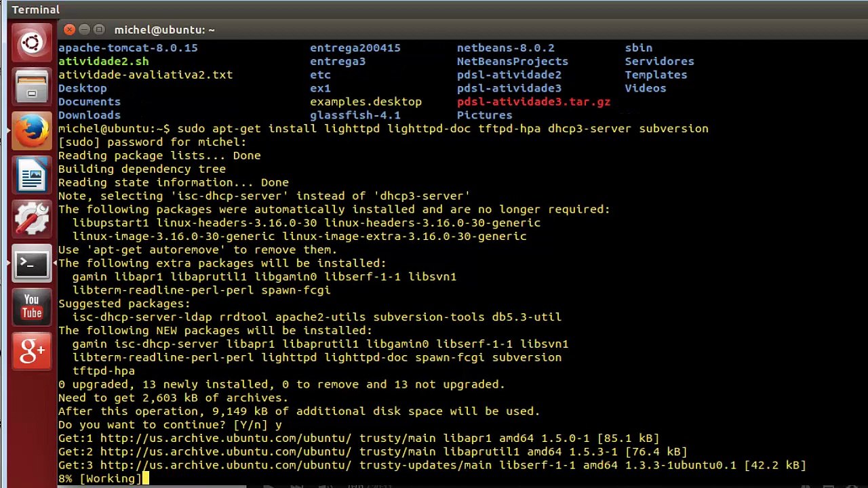
Task: Click the 'glassfish-4.1' directory name
Action: point(355,115)
